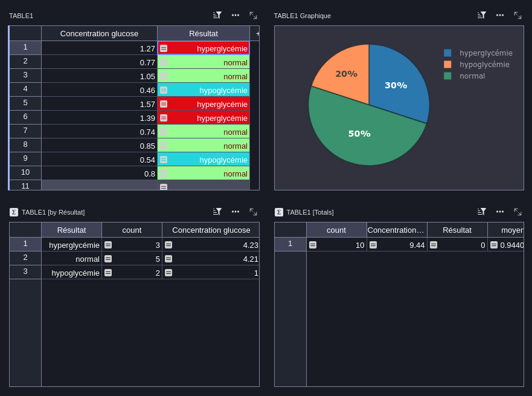532x396 pixels.
Task: Open three-dot menu of TABLE1 [by Résultat]
Action: (x=235, y=212)
